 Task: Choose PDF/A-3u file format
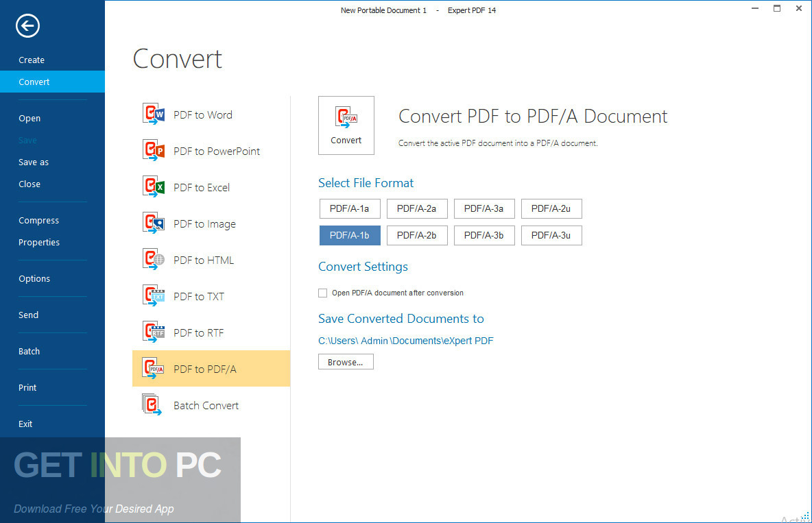coord(551,236)
